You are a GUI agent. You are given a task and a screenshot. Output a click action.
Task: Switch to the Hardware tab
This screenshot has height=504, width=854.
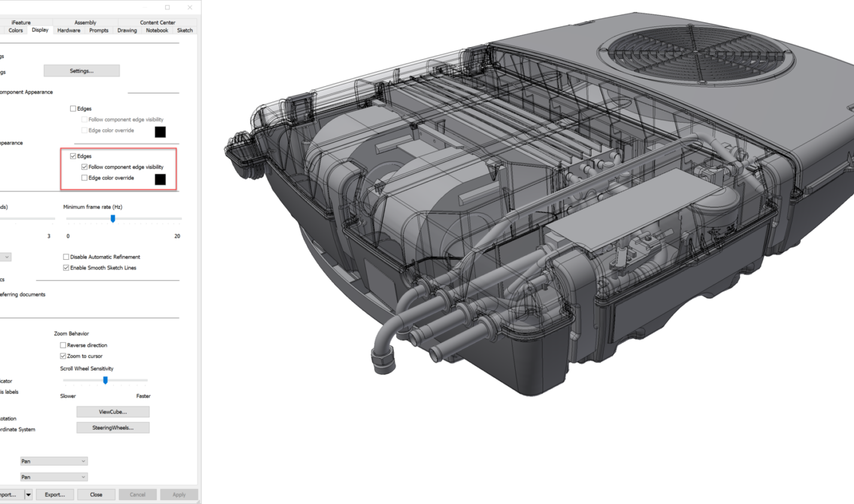[69, 31]
